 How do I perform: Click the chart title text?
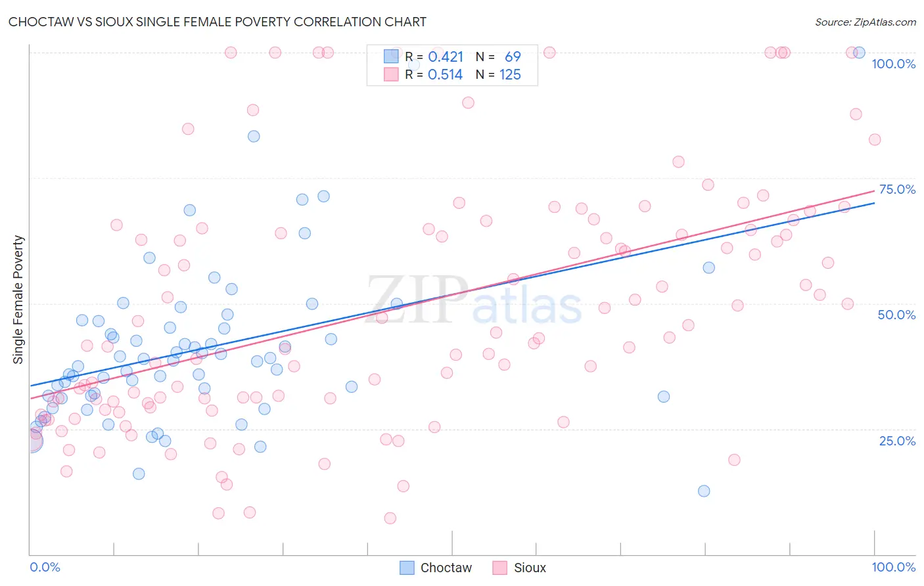point(218,22)
